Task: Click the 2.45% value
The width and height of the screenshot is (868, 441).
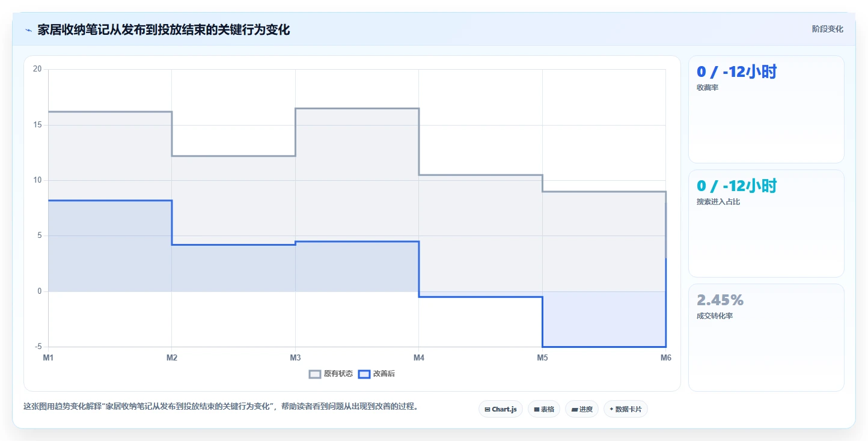Action: 720,300
